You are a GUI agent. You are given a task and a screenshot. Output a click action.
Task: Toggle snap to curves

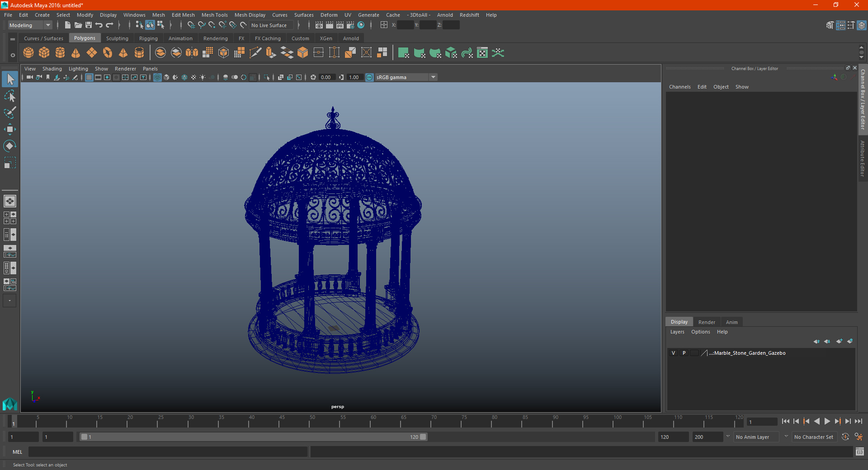[x=202, y=25]
